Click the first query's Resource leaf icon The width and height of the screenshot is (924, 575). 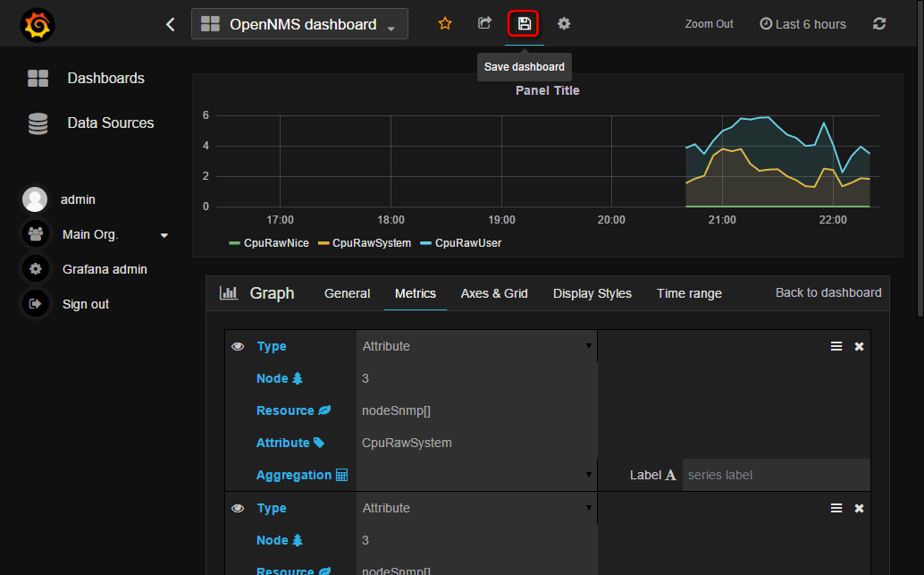coord(324,410)
